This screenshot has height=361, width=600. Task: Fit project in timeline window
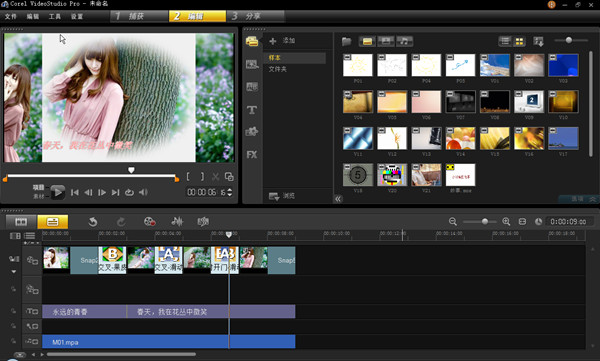[522, 222]
